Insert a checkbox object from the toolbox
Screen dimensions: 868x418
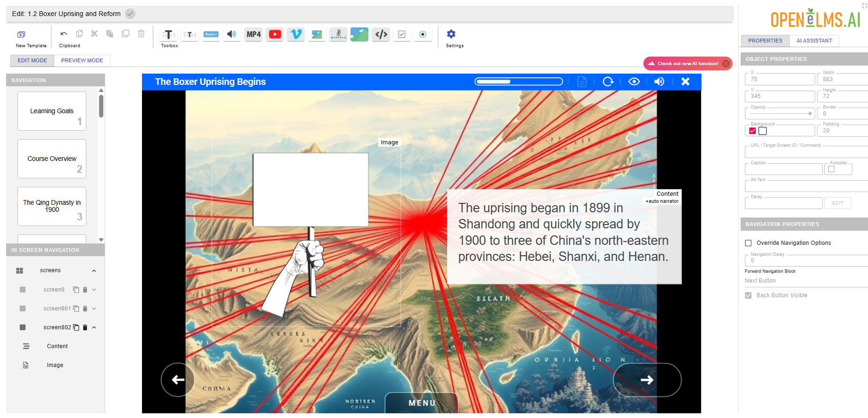402,34
